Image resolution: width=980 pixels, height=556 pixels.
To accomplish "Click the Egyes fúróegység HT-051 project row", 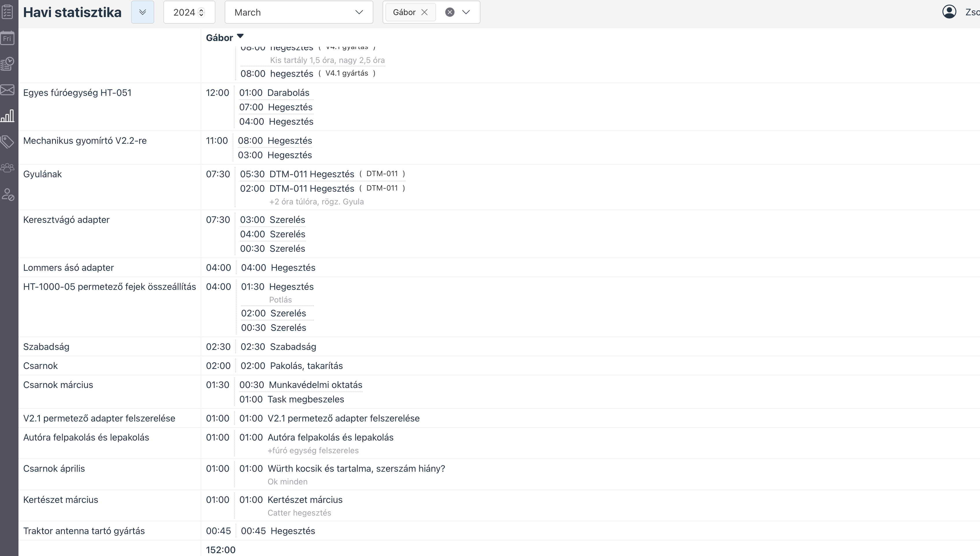I will pos(77,93).
